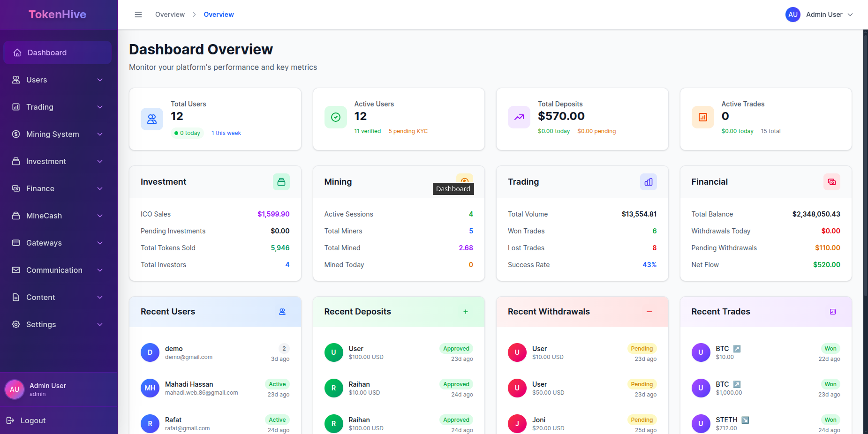Image resolution: width=868 pixels, height=434 pixels.
Task: Open the Financial card wallet icon
Action: [x=832, y=182]
